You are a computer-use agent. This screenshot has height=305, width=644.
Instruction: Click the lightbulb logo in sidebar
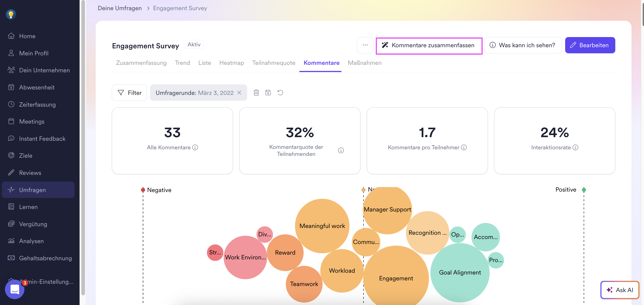coord(11,14)
